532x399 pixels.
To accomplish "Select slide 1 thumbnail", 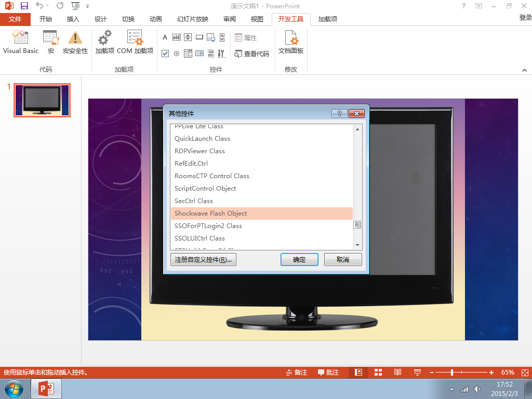I will click(42, 100).
